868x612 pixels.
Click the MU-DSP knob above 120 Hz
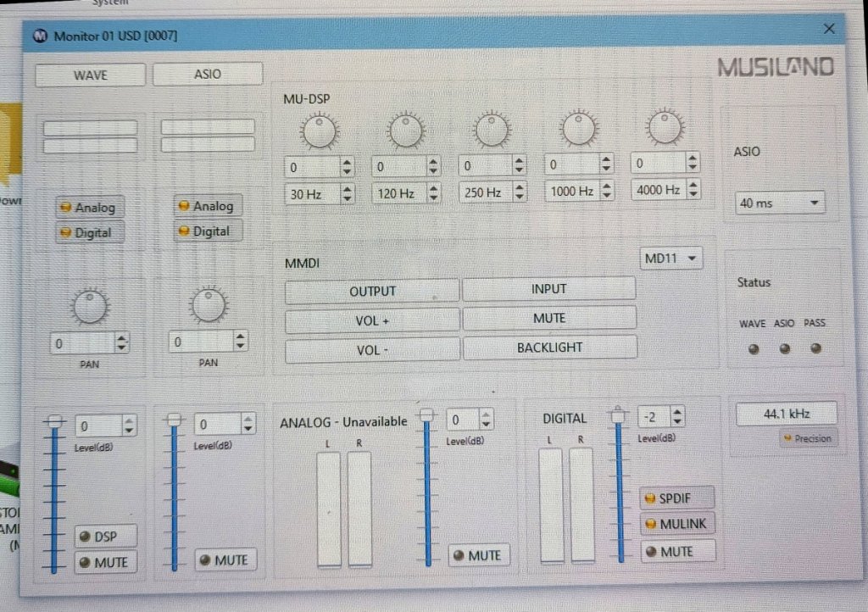pyautogui.click(x=406, y=131)
